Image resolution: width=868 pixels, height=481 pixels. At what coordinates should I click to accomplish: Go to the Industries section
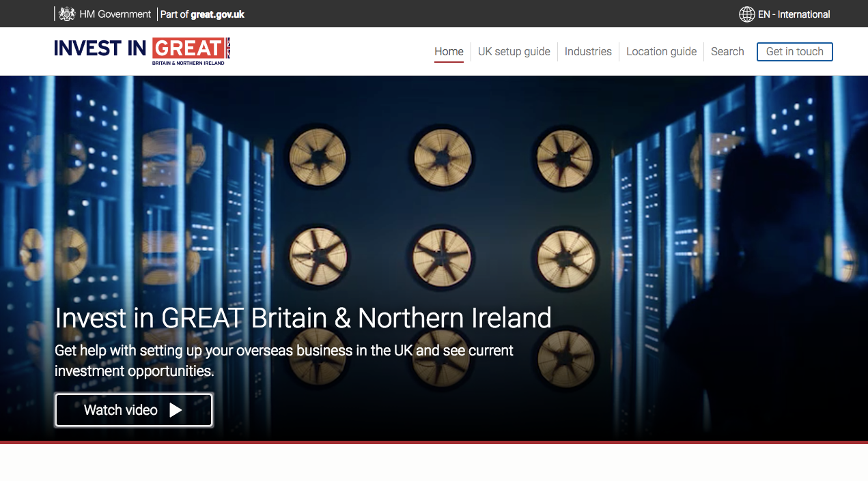click(587, 51)
